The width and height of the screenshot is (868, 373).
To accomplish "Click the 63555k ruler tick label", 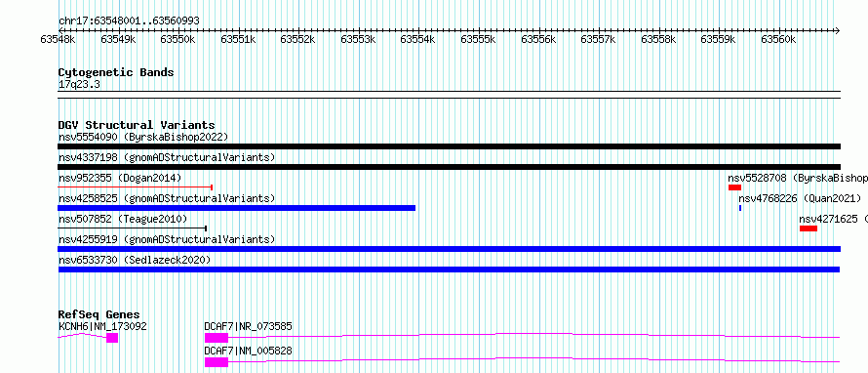I will 478,39.
